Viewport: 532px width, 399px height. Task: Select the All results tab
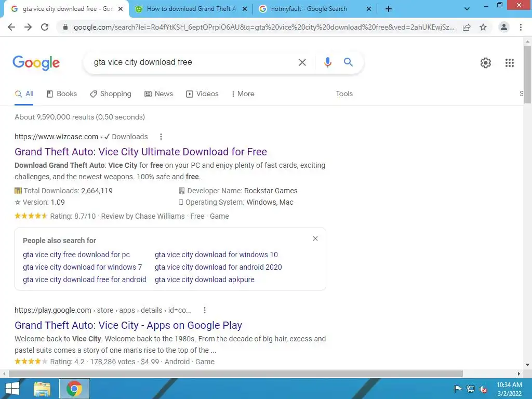coord(24,94)
